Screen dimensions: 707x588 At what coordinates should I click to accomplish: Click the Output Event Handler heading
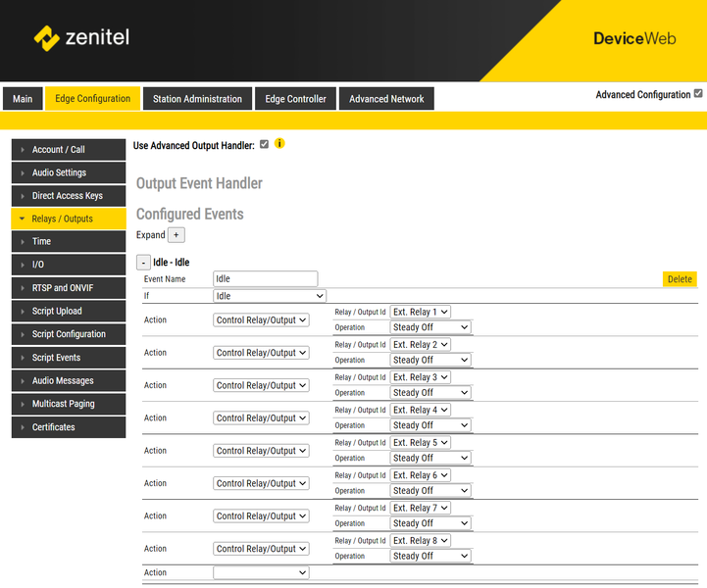[x=199, y=183]
